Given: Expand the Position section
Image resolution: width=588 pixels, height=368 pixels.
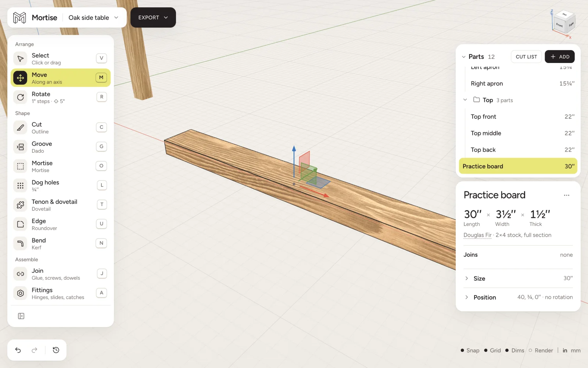Looking at the screenshot, I should click(518, 297).
